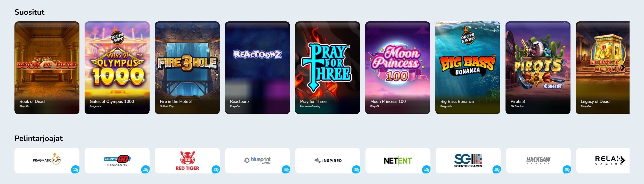Launch the Book of Dead game
The height and width of the screenshot is (184, 644).
[47, 68]
